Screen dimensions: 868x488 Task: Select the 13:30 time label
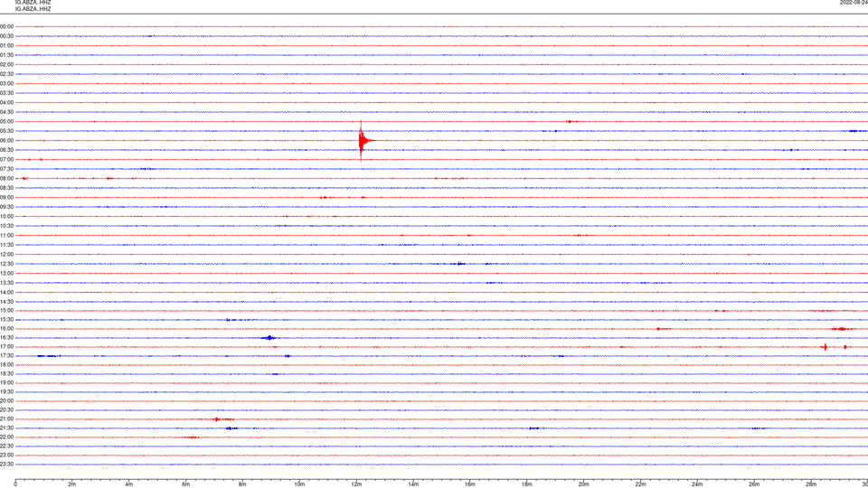point(6,283)
